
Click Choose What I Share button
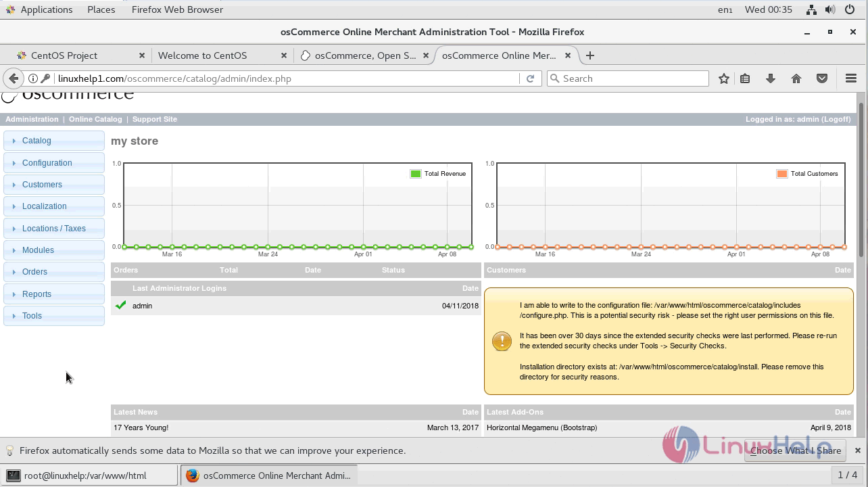point(796,450)
